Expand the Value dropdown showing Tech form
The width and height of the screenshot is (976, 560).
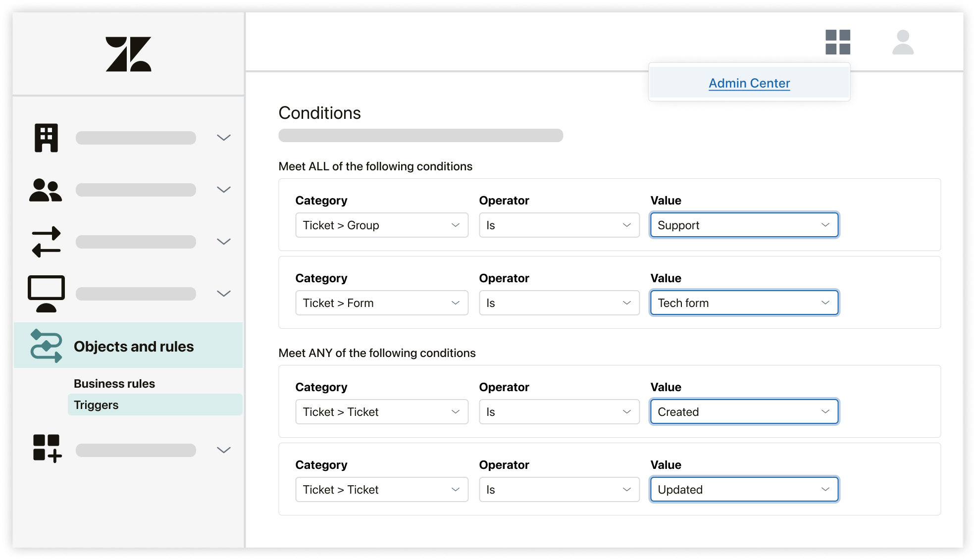743,303
